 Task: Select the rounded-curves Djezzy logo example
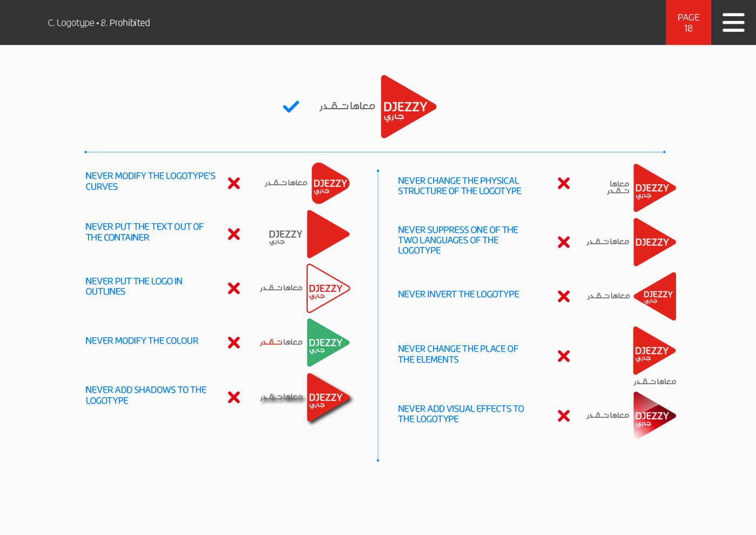tap(330, 183)
